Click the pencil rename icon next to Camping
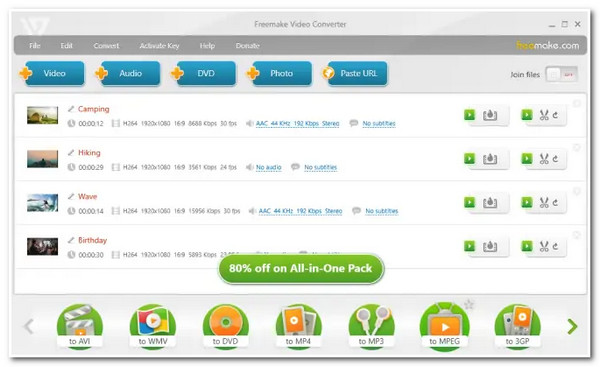The image size is (600, 367). [71, 109]
